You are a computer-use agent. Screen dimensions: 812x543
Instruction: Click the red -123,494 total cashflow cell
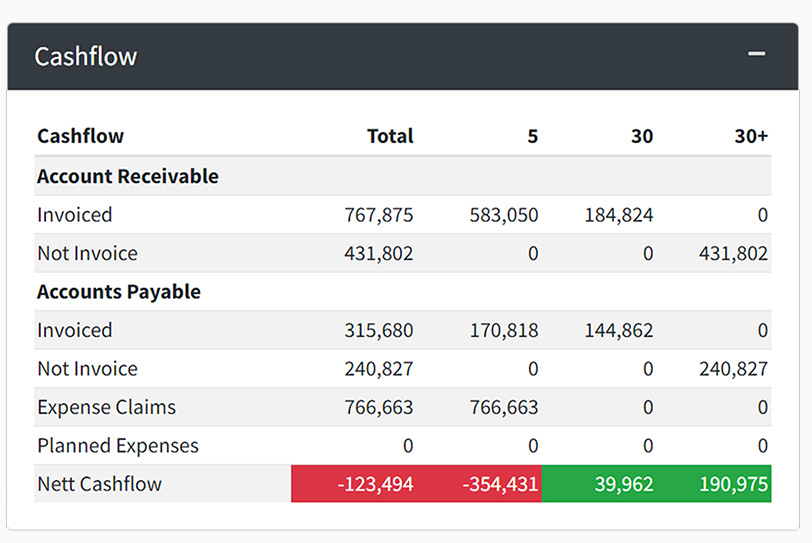click(375, 484)
